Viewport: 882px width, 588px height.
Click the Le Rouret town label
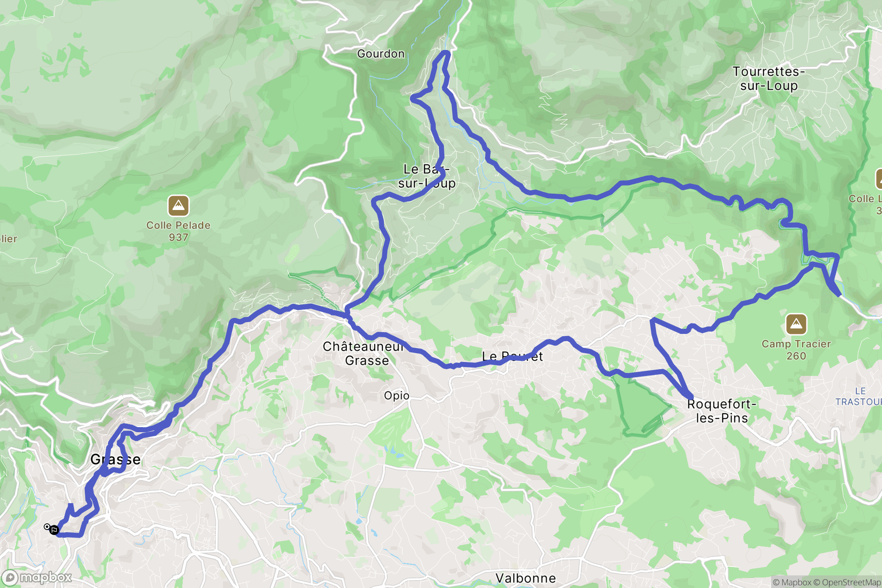[512, 357]
